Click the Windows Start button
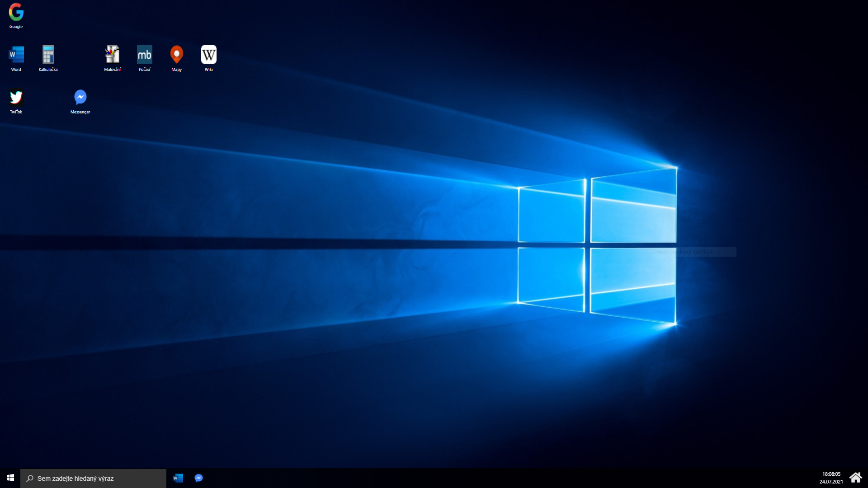 tap(10, 478)
